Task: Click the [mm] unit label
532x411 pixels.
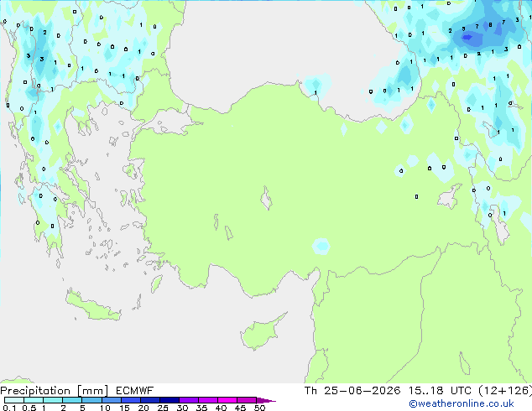Action: click(x=93, y=391)
